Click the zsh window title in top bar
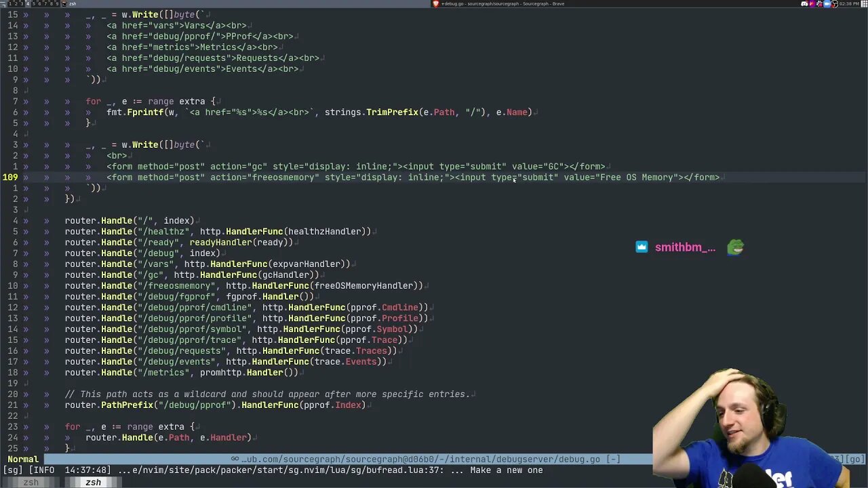 click(73, 3)
